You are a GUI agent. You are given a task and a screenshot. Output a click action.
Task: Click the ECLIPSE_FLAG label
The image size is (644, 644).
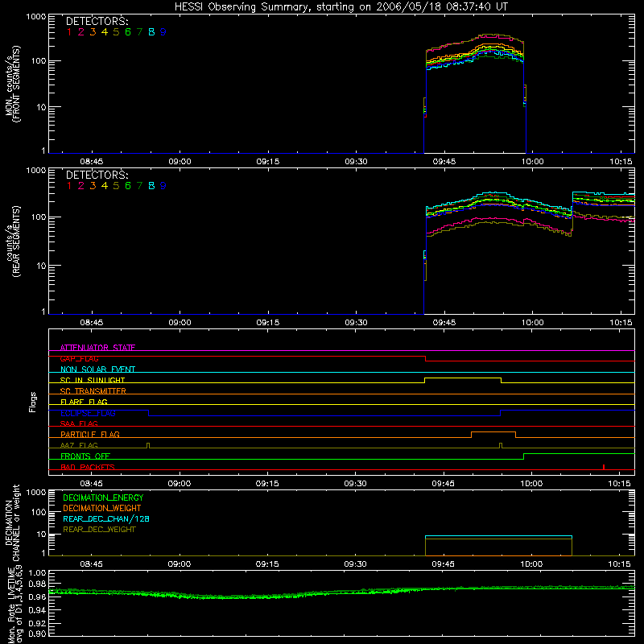pyautogui.click(x=88, y=413)
